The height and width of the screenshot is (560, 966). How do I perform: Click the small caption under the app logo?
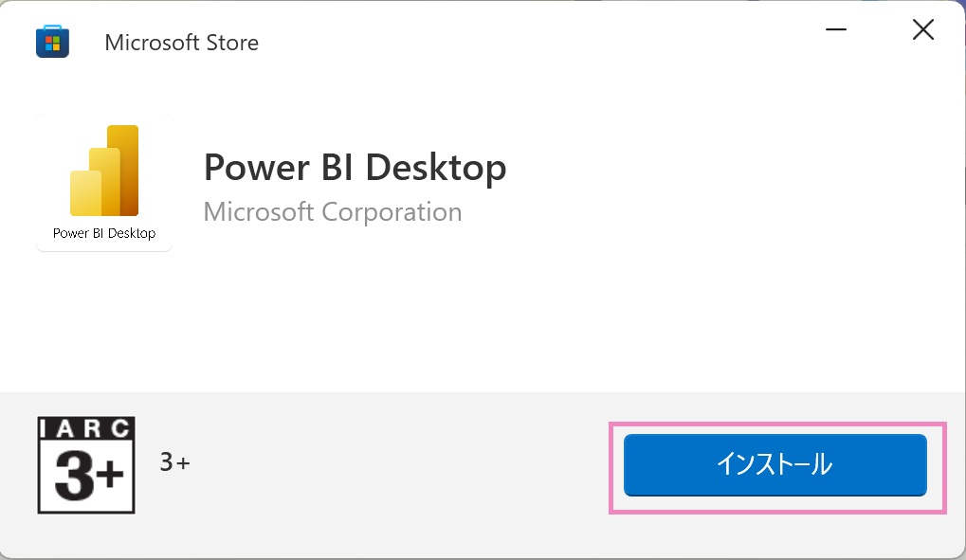click(x=104, y=233)
